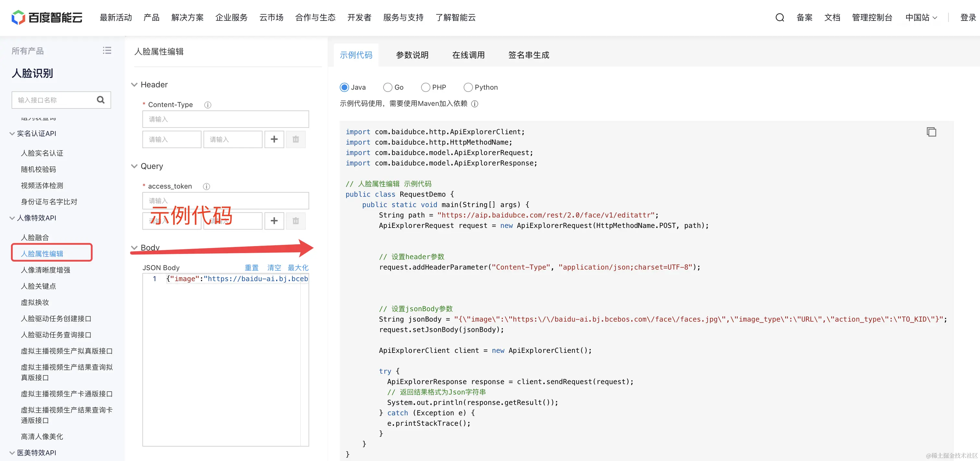Click info icon next to Content-Type label
The image size is (980, 461).
[208, 105]
